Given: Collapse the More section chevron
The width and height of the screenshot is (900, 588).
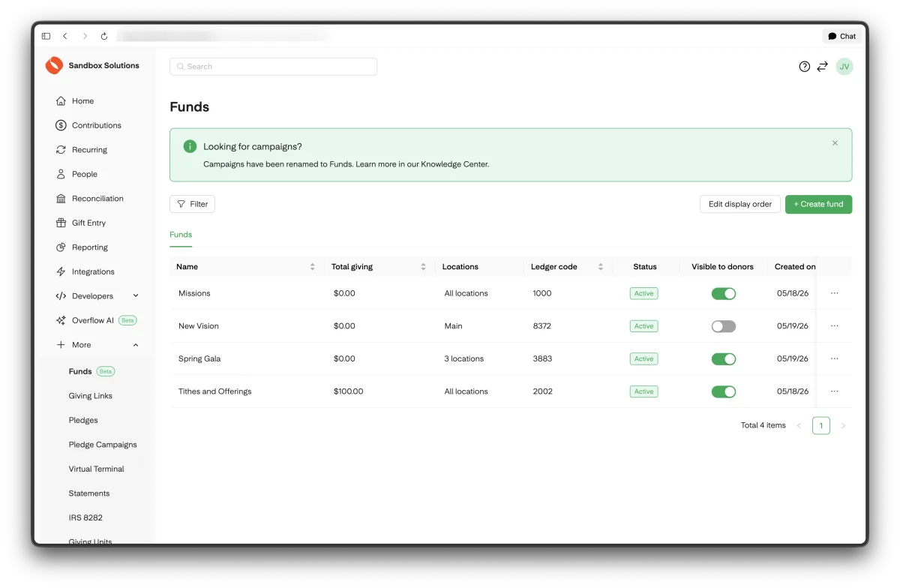Looking at the screenshot, I should click(136, 345).
